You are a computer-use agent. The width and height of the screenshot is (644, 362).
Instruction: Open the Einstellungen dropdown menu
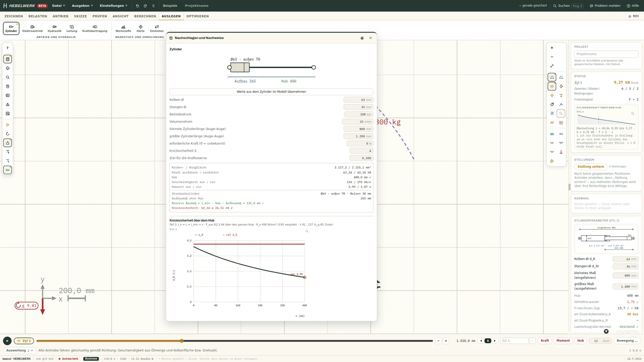pyautogui.click(x=114, y=6)
